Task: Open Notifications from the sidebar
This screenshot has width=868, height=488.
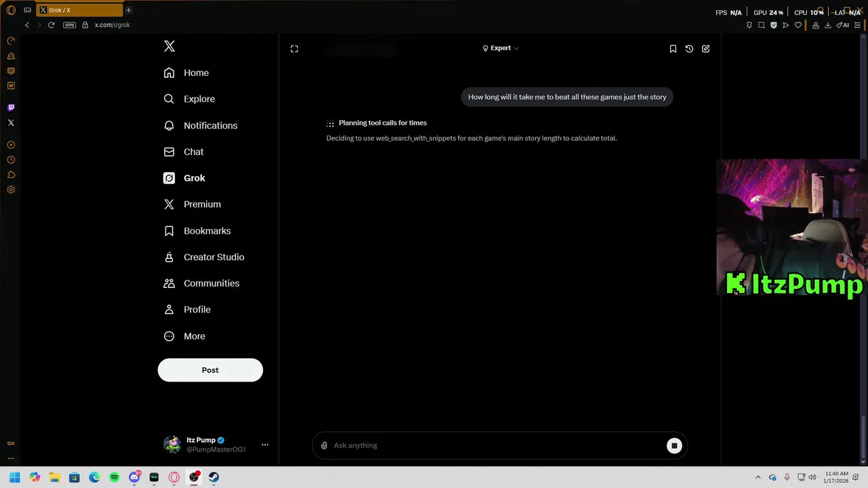Action: coord(201,125)
